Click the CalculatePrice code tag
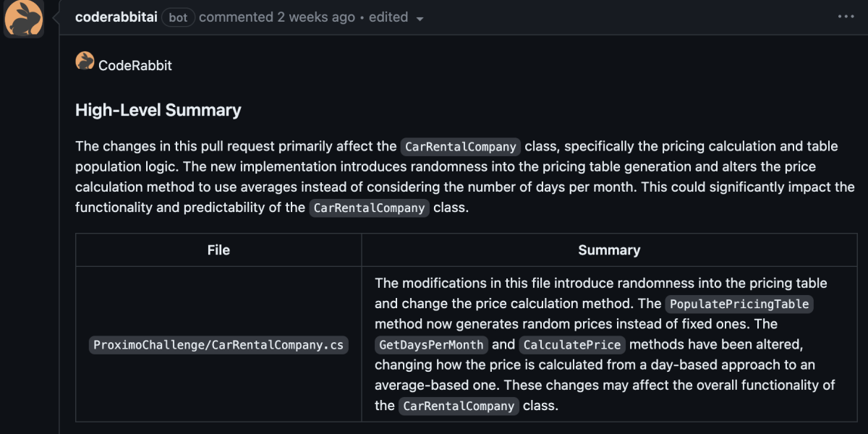868x434 pixels. click(572, 345)
